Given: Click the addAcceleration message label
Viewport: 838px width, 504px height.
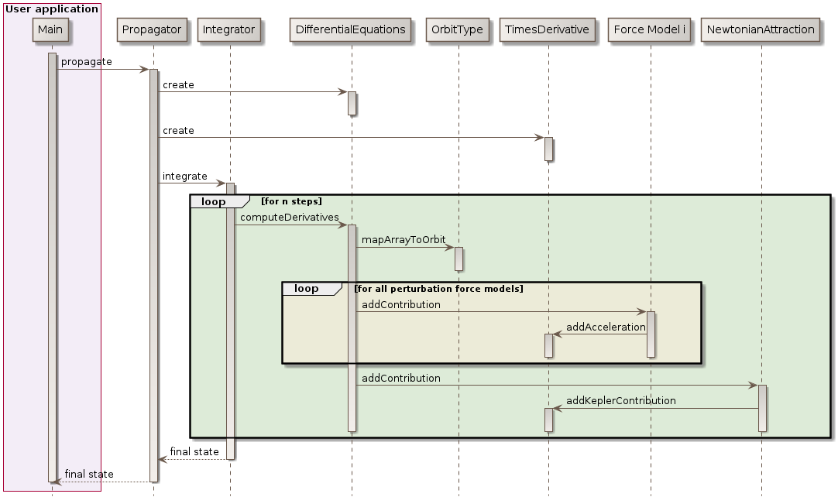Looking at the screenshot, I should point(606,327).
